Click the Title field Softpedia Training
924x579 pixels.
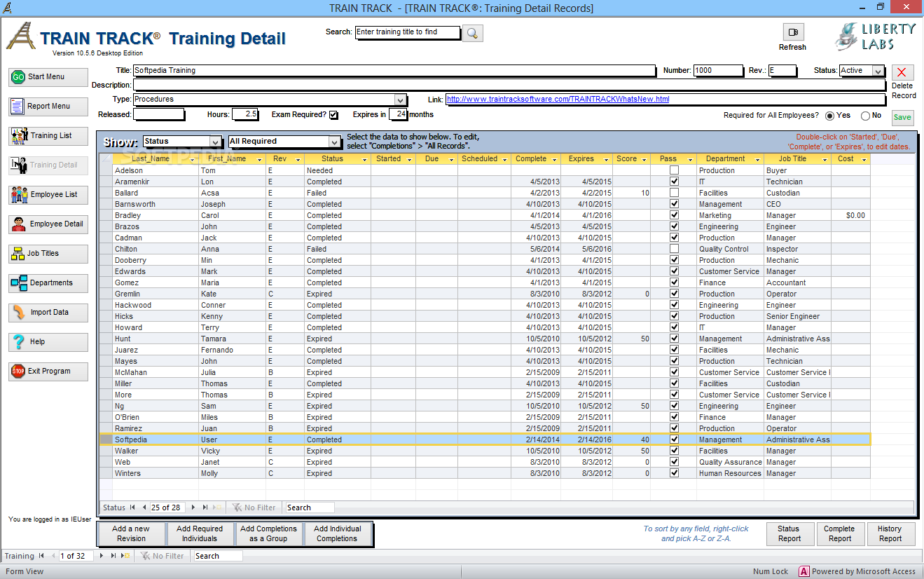pyautogui.click(x=395, y=71)
